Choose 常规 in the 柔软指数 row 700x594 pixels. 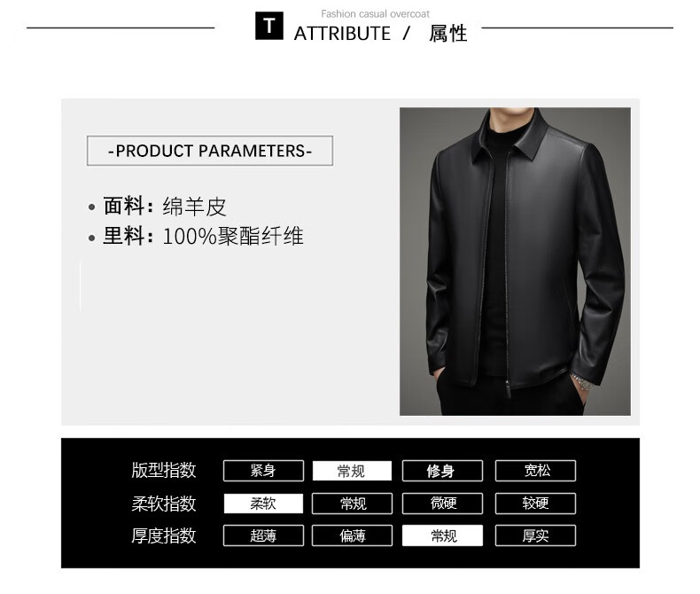[x=353, y=504]
